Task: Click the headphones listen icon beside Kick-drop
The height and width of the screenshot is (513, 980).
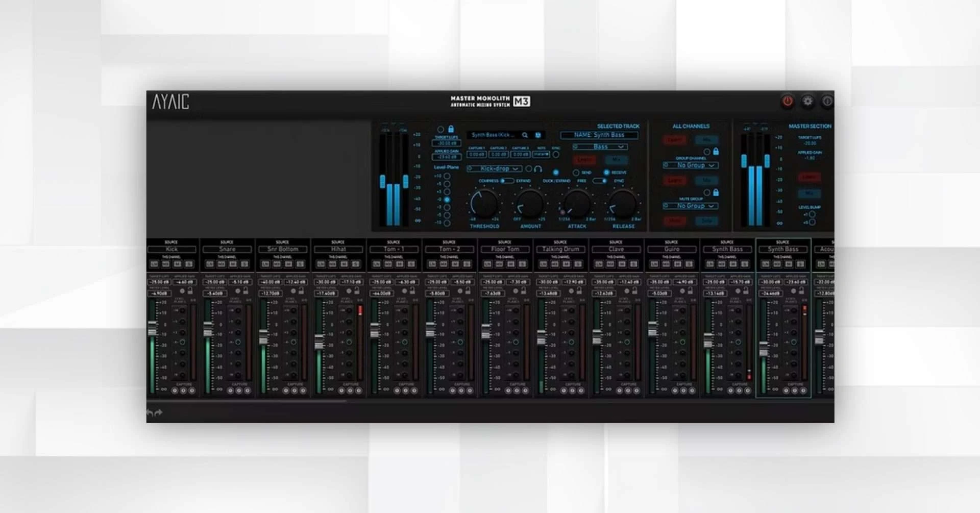Action: tap(538, 169)
